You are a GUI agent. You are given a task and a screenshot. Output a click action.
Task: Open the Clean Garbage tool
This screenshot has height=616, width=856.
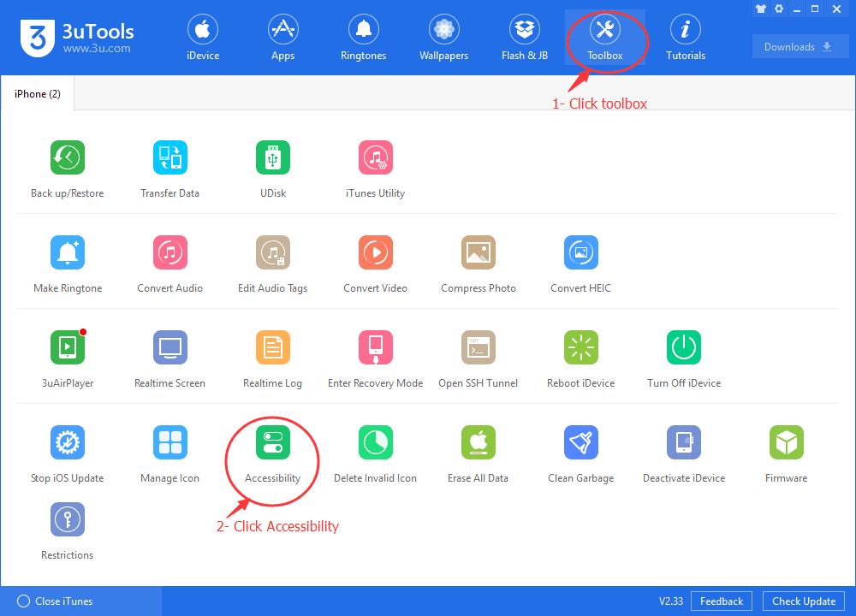tap(581, 442)
